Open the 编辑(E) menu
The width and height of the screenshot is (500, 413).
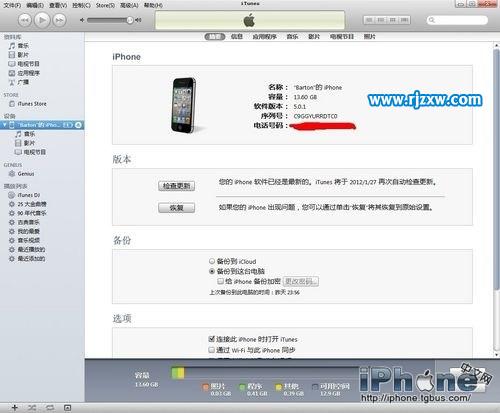pos(35,5)
